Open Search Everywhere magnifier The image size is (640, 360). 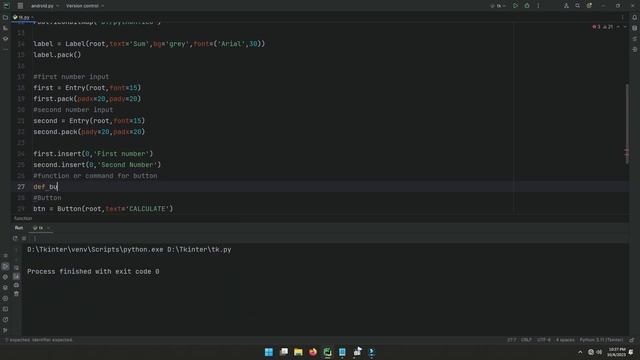(x=578, y=6)
